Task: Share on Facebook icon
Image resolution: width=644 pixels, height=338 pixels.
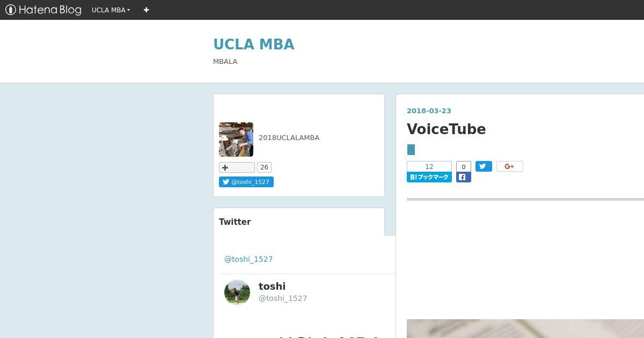Action: point(463,177)
